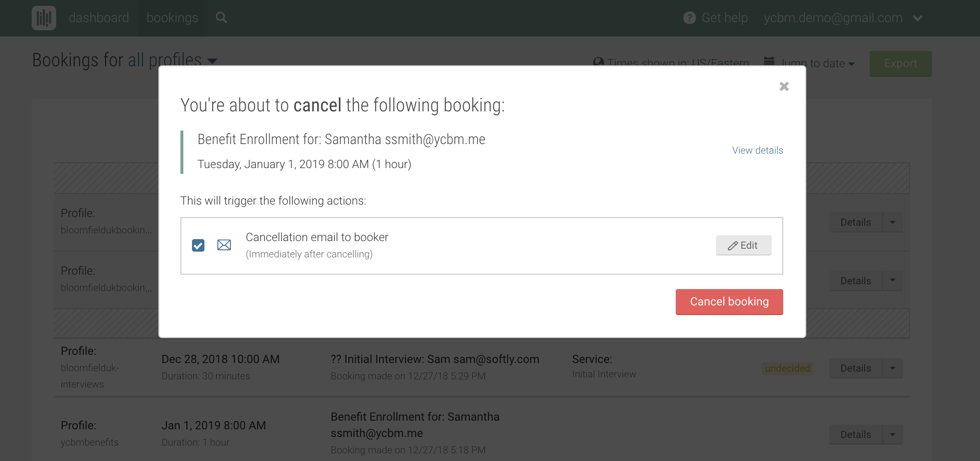Viewport: 980px width, 461px height.
Task: Click 'Booking made on 12/27/18 5:29 PM'
Action: [x=408, y=376]
